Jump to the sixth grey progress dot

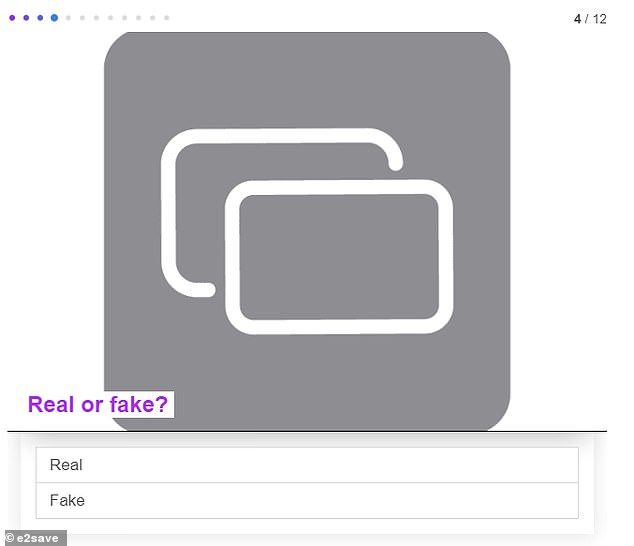82,18
